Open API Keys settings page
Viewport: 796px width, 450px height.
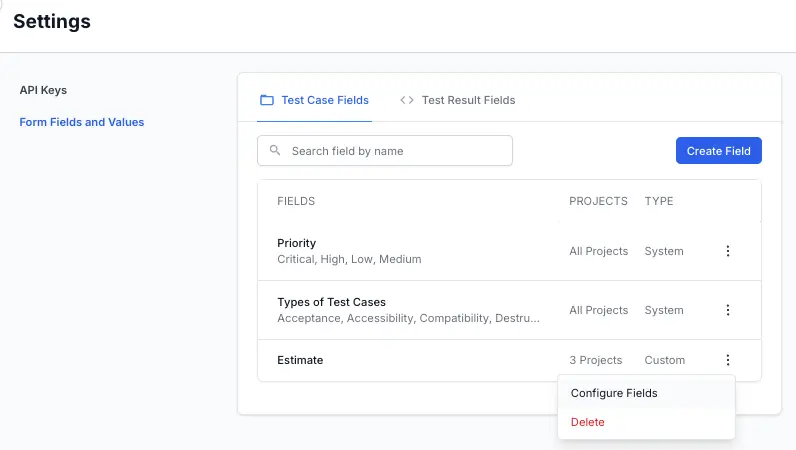43,90
